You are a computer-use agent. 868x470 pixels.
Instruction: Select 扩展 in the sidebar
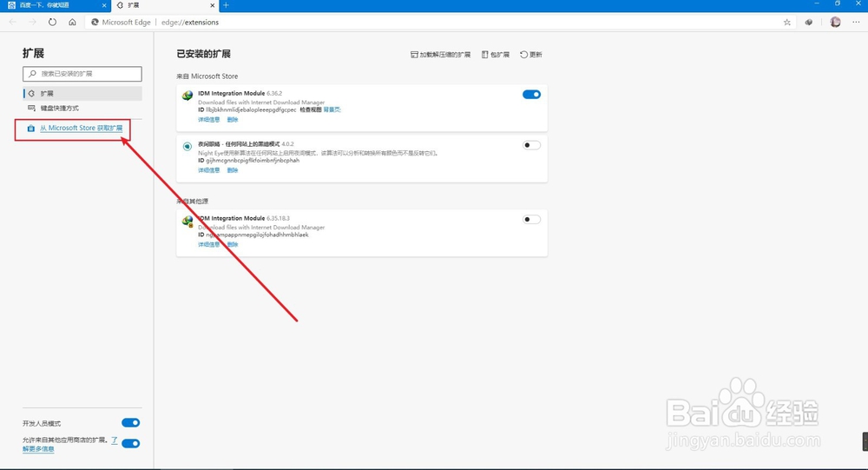pos(82,94)
